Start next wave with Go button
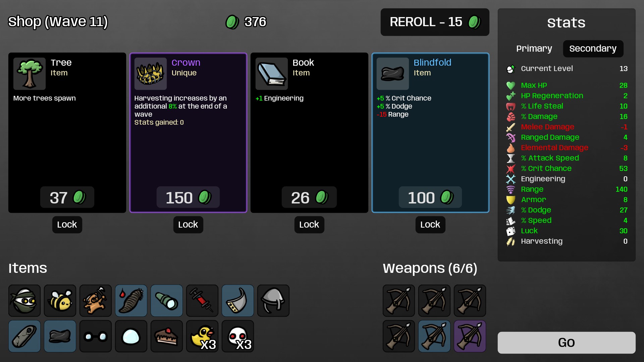644x362 pixels. pos(567,343)
